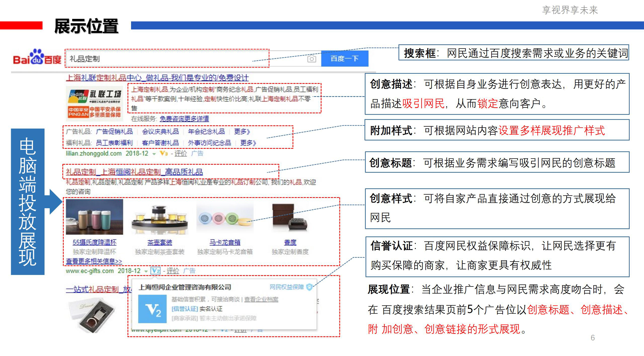Open the 客户答谢礼品 link
The height and width of the screenshot is (356, 644).
click(x=160, y=143)
